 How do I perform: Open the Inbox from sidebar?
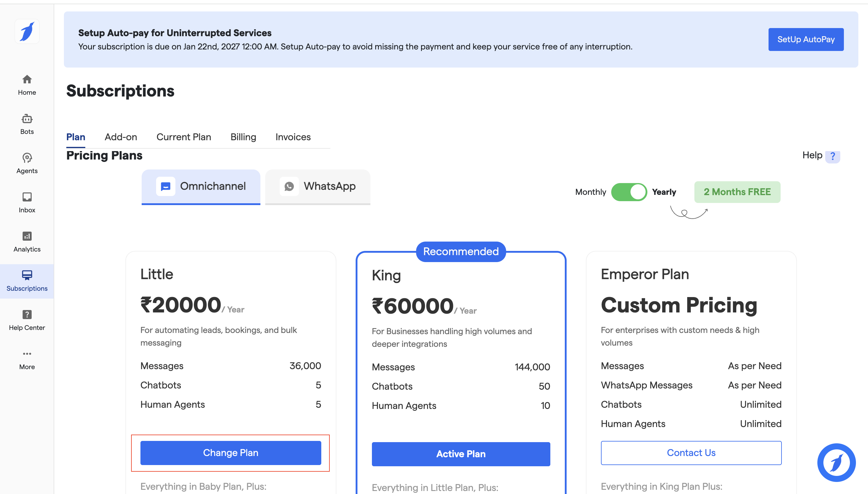pyautogui.click(x=27, y=203)
